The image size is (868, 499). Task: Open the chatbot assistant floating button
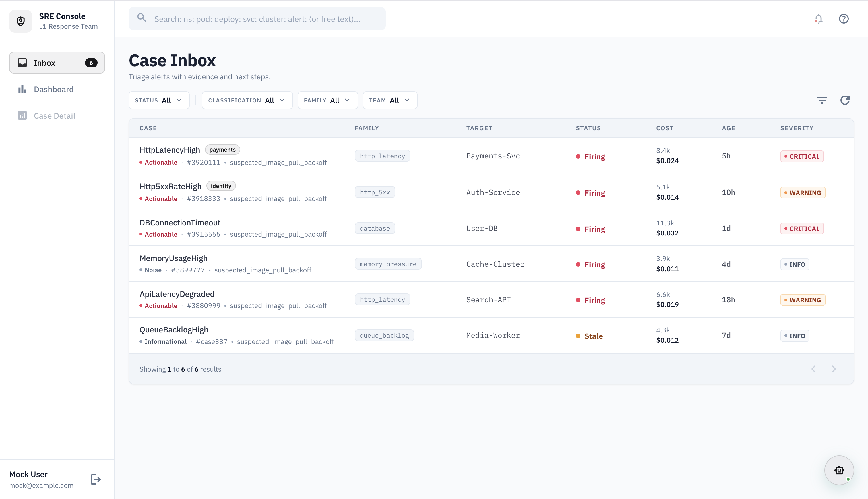[839, 470]
